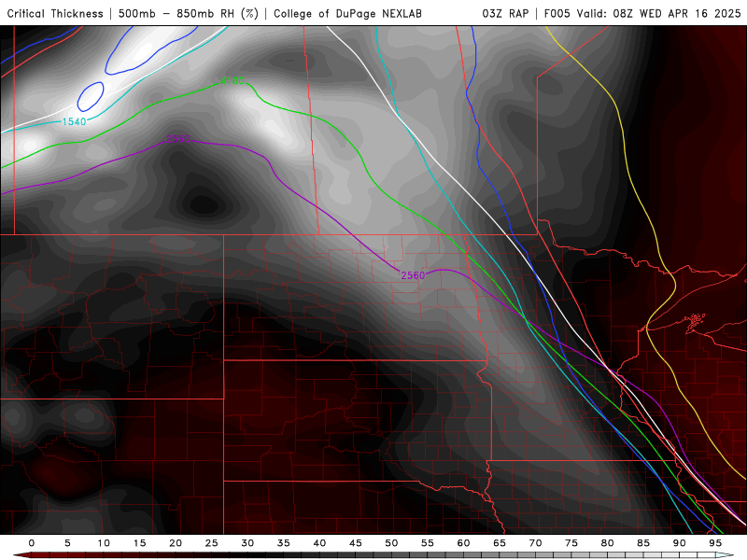Click the "55" value on the color scale
The height and width of the screenshot is (560, 747).
pos(428,543)
